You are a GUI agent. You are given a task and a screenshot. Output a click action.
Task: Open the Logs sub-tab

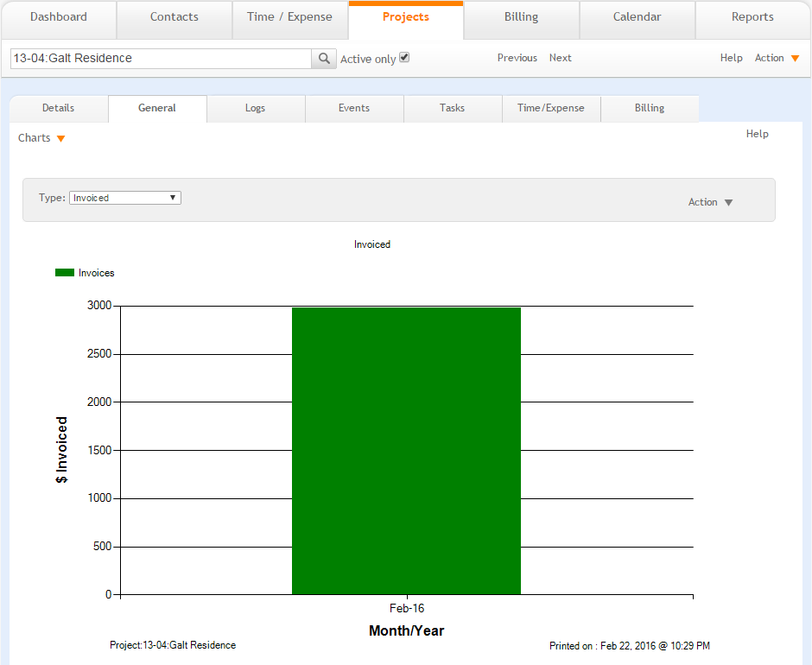[256, 108]
